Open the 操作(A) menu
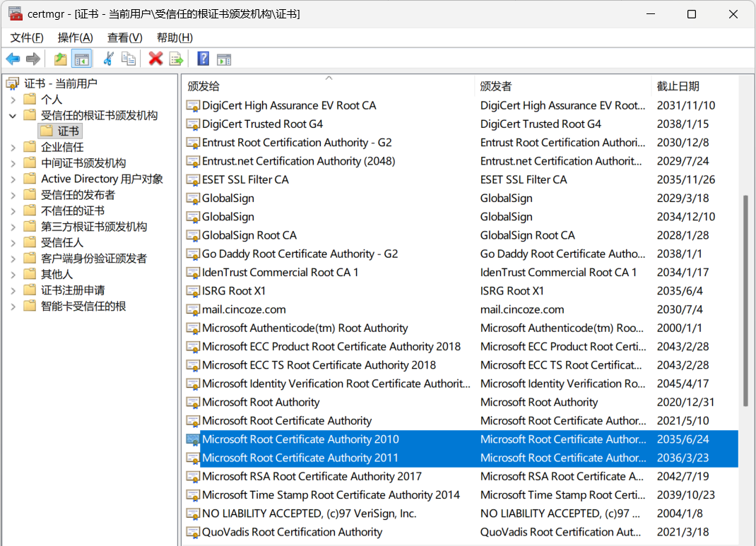Image resolution: width=756 pixels, height=546 pixels. [75, 37]
